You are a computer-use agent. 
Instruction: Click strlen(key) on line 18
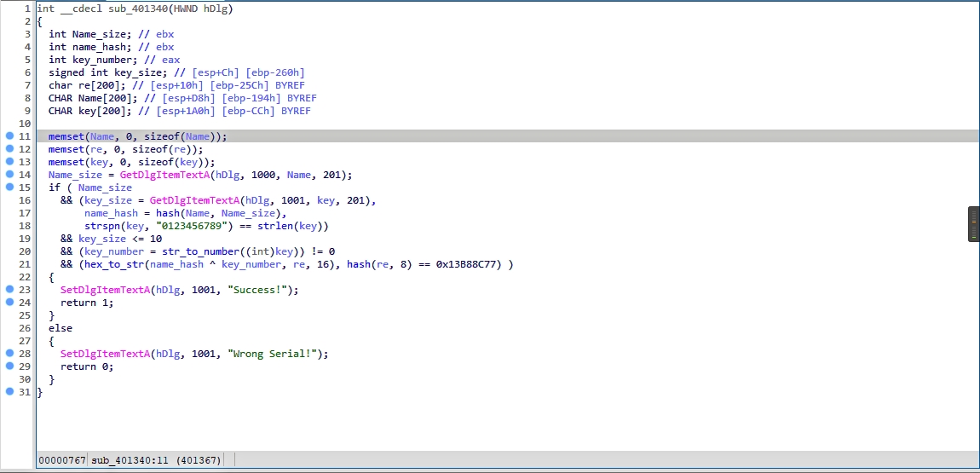(288, 226)
